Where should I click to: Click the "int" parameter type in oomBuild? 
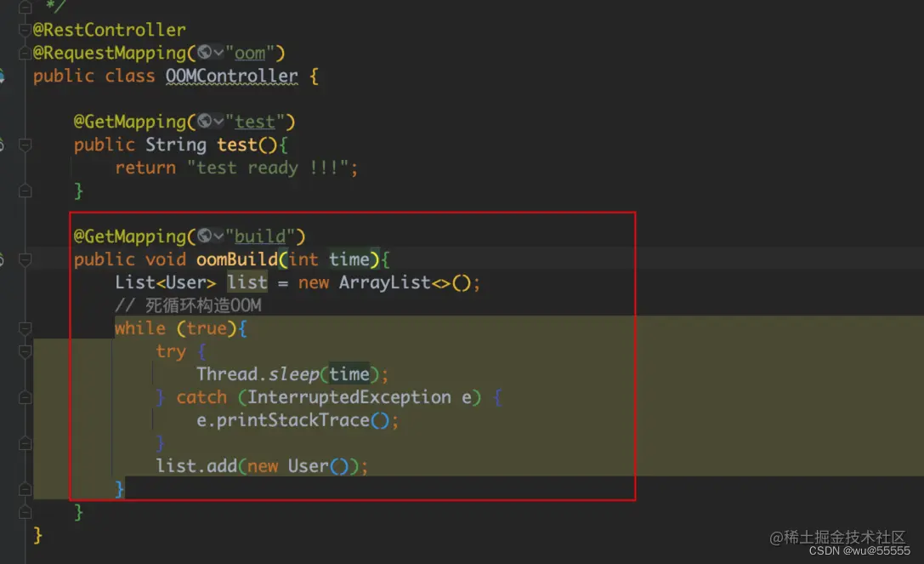click(303, 259)
